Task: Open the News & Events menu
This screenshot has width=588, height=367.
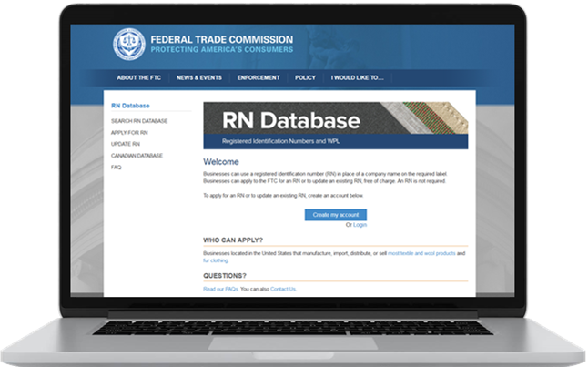Action: coord(198,77)
